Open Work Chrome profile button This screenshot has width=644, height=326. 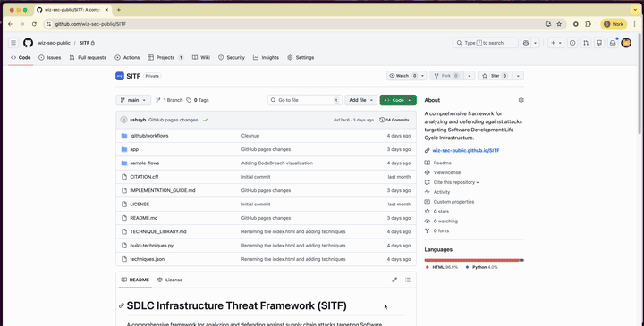click(x=614, y=24)
